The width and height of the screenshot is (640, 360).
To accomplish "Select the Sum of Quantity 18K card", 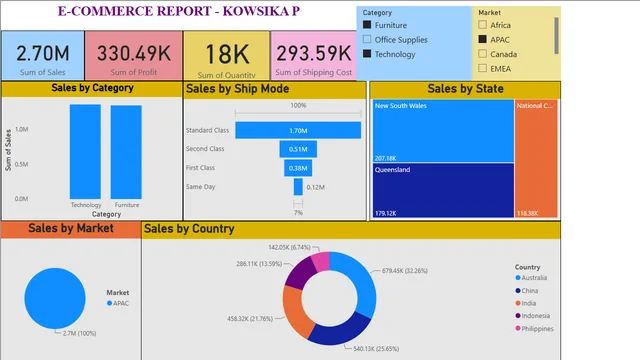I will (227, 56).
